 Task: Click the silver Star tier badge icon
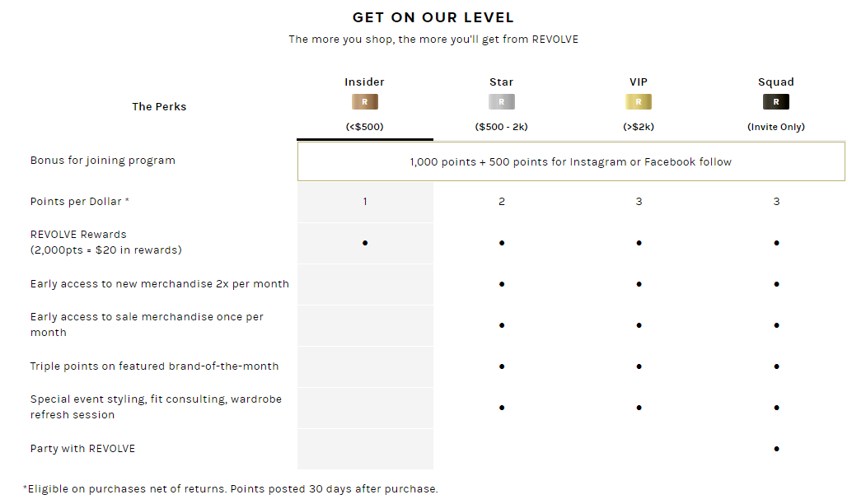[x=501, y=102]
